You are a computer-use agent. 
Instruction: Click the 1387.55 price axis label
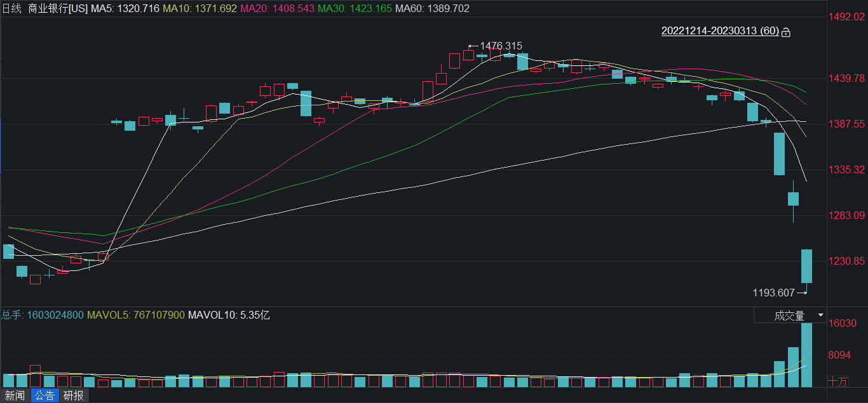click(x=847, y=124)
